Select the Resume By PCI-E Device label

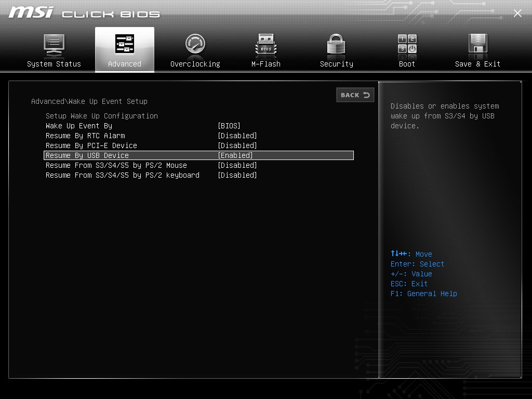pyautogui.click(x=91, y=145)
